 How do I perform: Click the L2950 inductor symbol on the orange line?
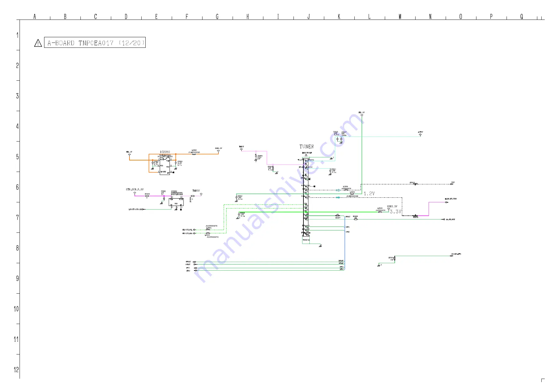tap(194, 154)
